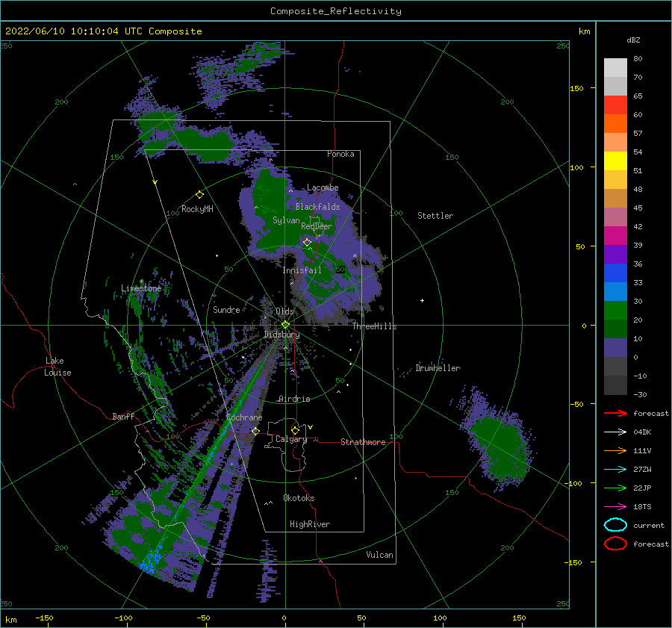Screen dimensions: 672x628
Task: Click the red forecast ellipse icon
Action: [x=615, y=544]
